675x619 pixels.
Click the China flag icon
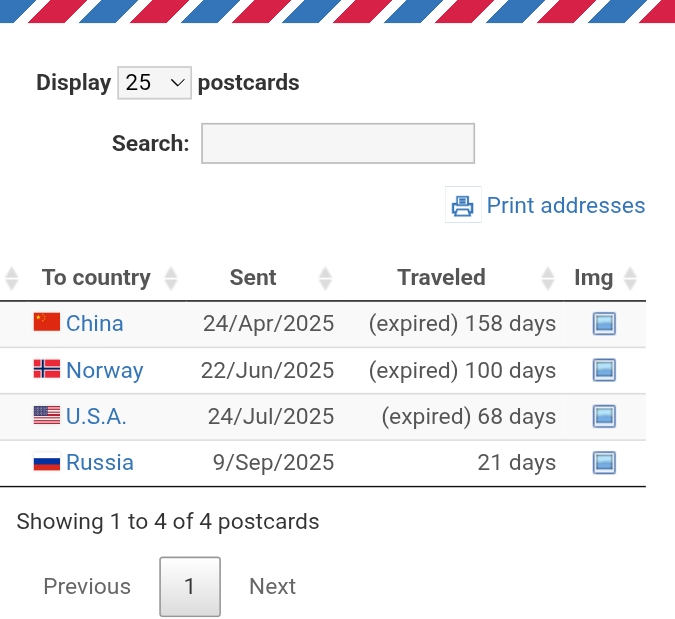47,322
